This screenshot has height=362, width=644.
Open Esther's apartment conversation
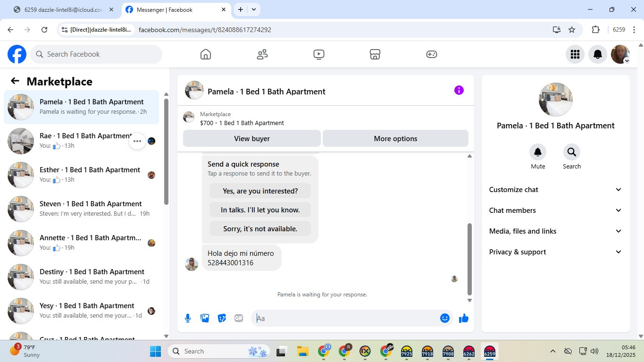(x=82, y=175)
